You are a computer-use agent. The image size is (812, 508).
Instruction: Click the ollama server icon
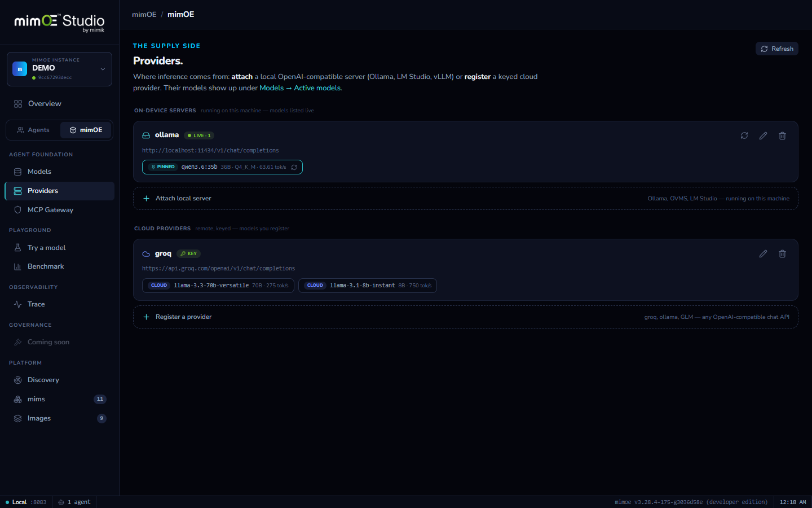146,135
